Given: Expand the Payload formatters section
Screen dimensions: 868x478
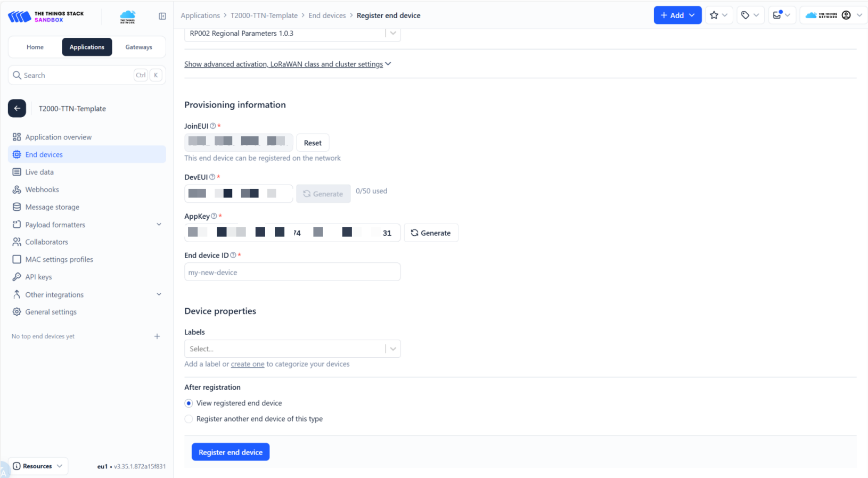Looking at the screenshot, I should point(159,225).
